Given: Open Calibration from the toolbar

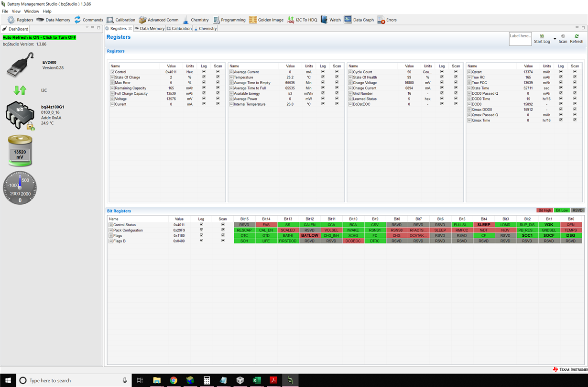Looking at the screenshot, I should point(120,20).
